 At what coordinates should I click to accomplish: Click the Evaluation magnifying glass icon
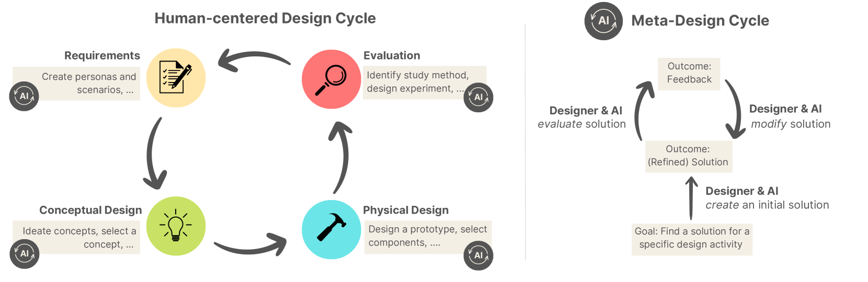332,79
